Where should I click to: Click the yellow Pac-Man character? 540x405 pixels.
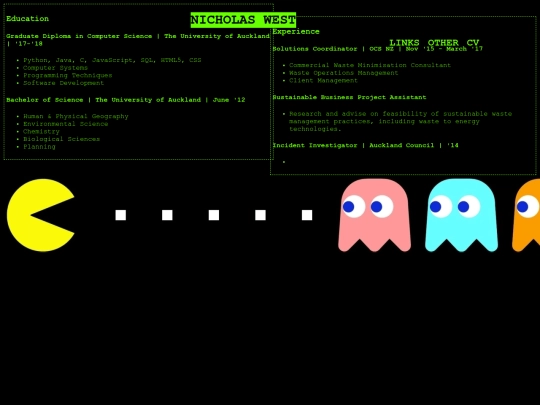[x=41, y=215]
